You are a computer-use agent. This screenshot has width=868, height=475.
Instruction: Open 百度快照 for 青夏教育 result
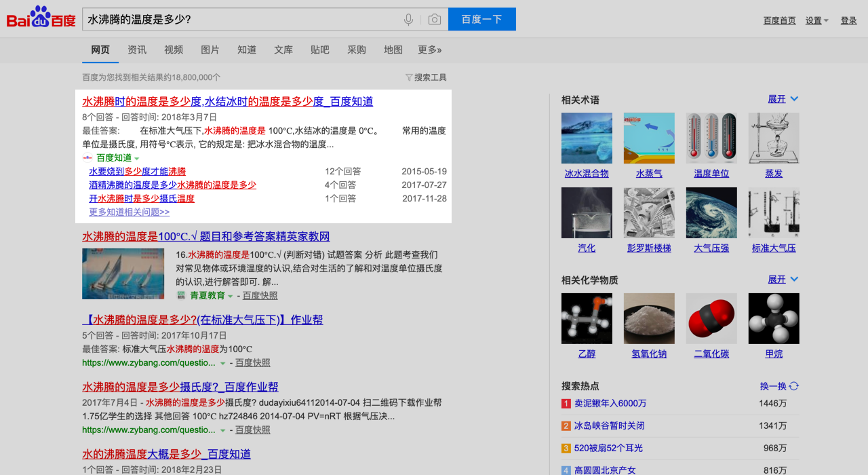(260, 295)
